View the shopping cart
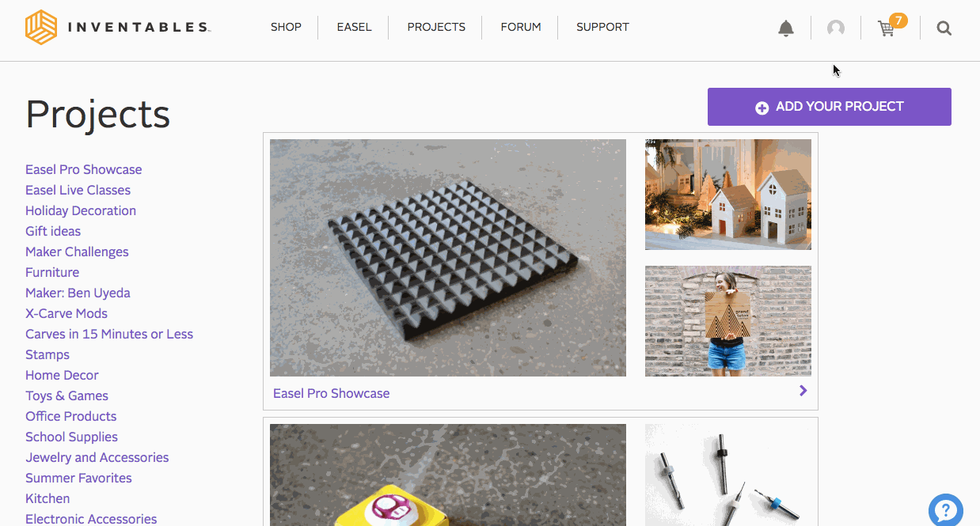 click(887, 28)
